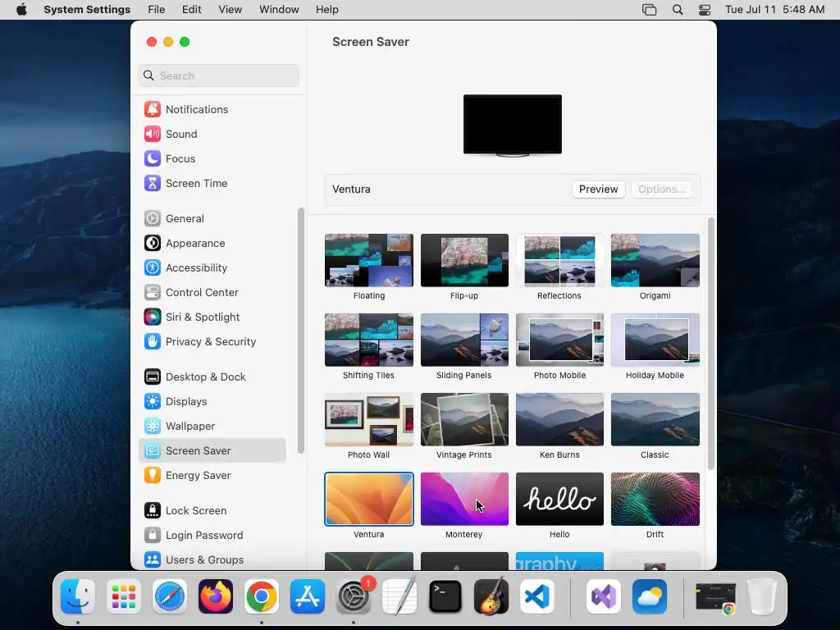Screen dimensions: 840x630
Task: Open Spotlight search in menu bar
Action: point(678,10)
